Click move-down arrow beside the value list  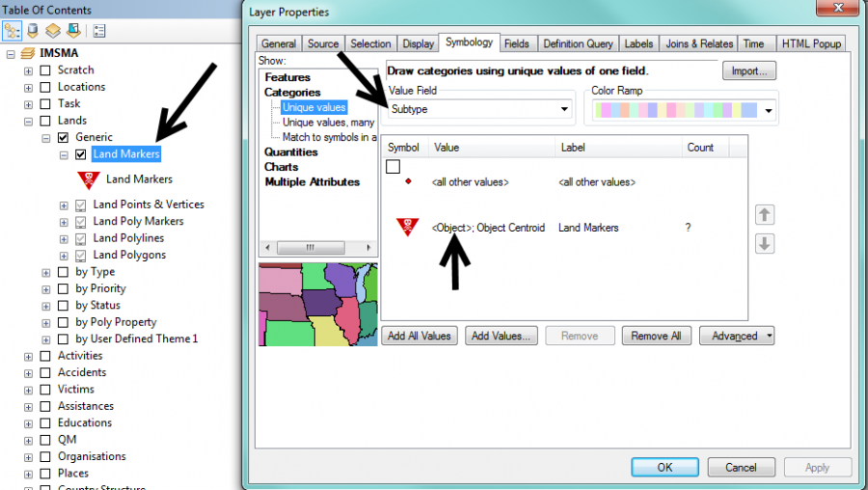pos(765,243)
